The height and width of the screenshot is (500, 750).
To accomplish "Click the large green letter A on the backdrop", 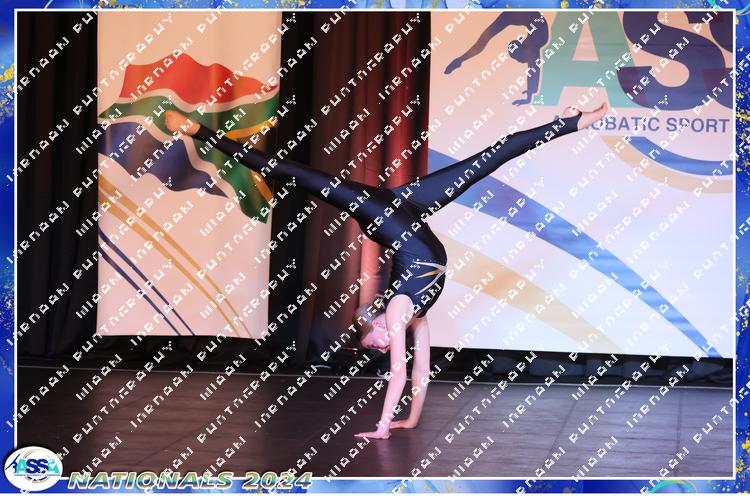I will (x=582, y=59).
